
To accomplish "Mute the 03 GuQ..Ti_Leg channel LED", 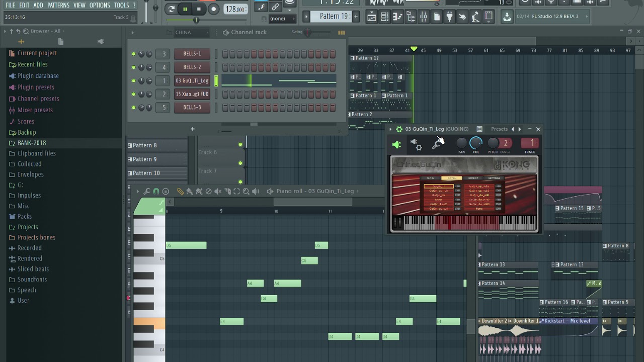I will (x=133, y=80).
